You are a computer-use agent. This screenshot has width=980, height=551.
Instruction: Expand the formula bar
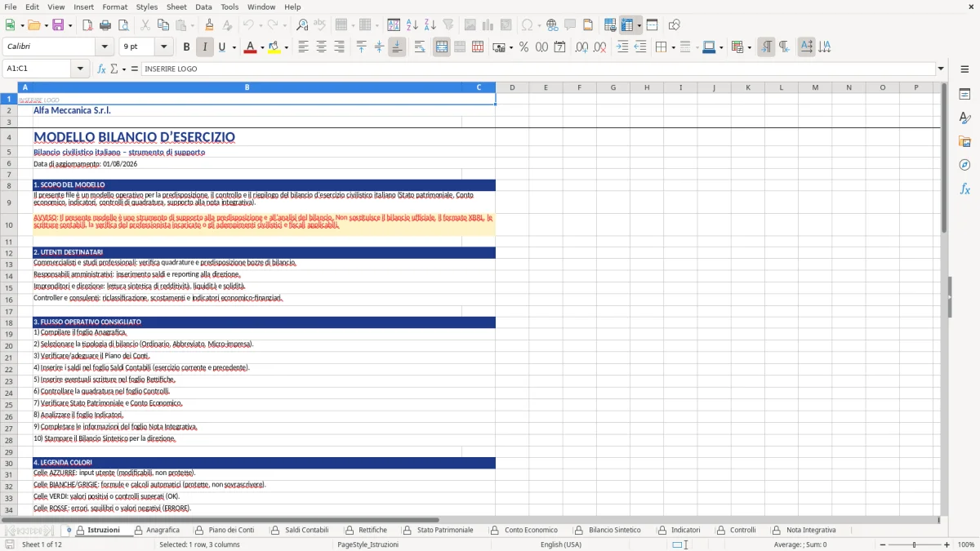pos(941,69)
